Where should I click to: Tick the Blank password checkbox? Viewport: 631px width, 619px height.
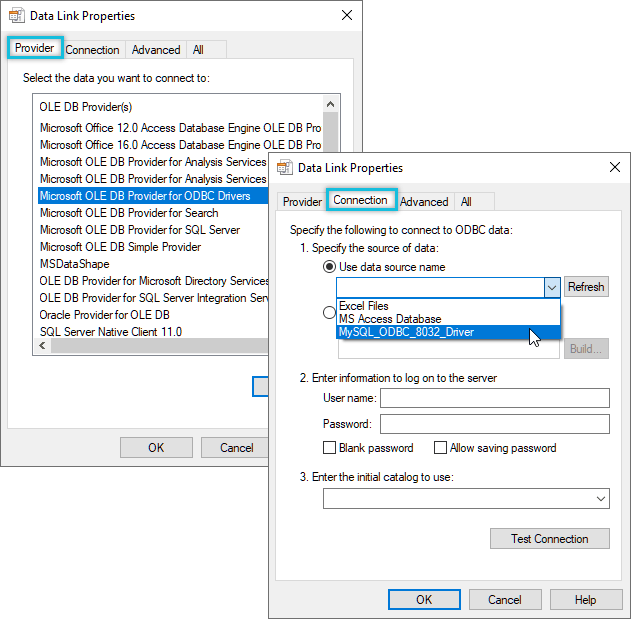(329, 448)
